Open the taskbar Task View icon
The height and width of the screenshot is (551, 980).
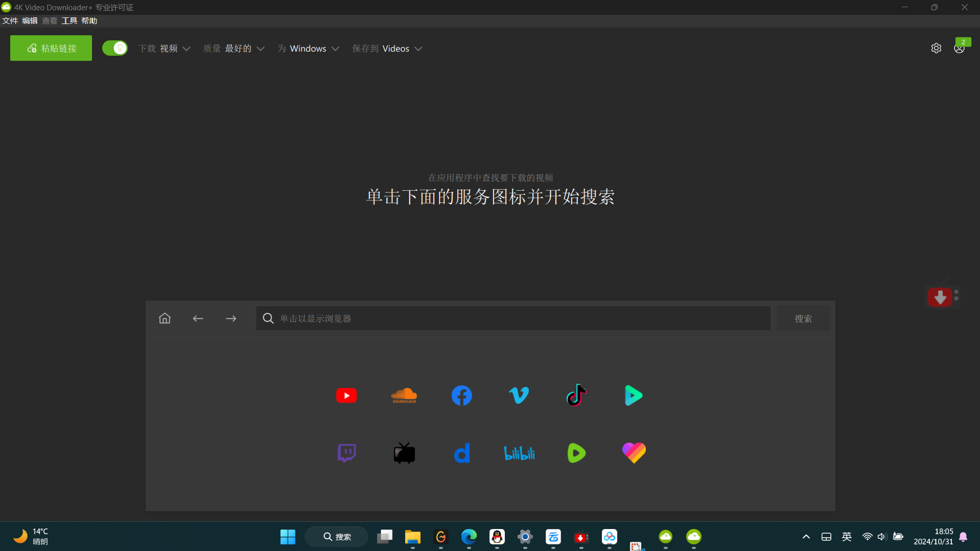coord(385,537)
